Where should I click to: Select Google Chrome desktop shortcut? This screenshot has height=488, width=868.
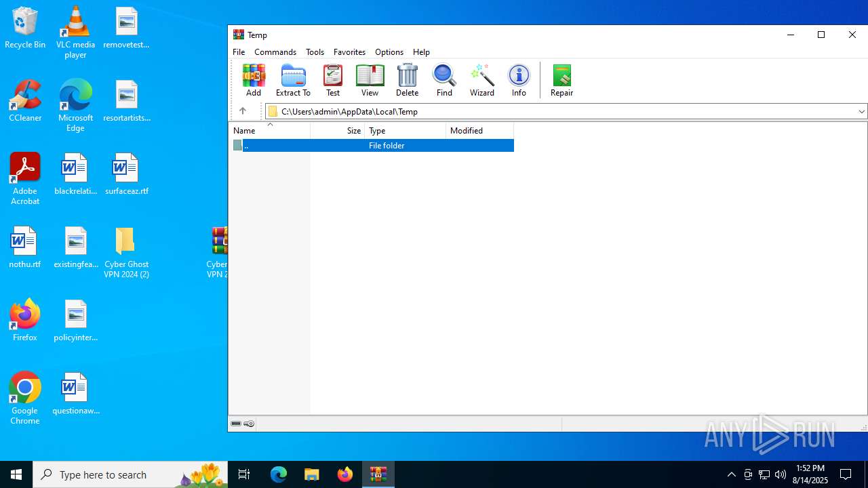point(25,399)
